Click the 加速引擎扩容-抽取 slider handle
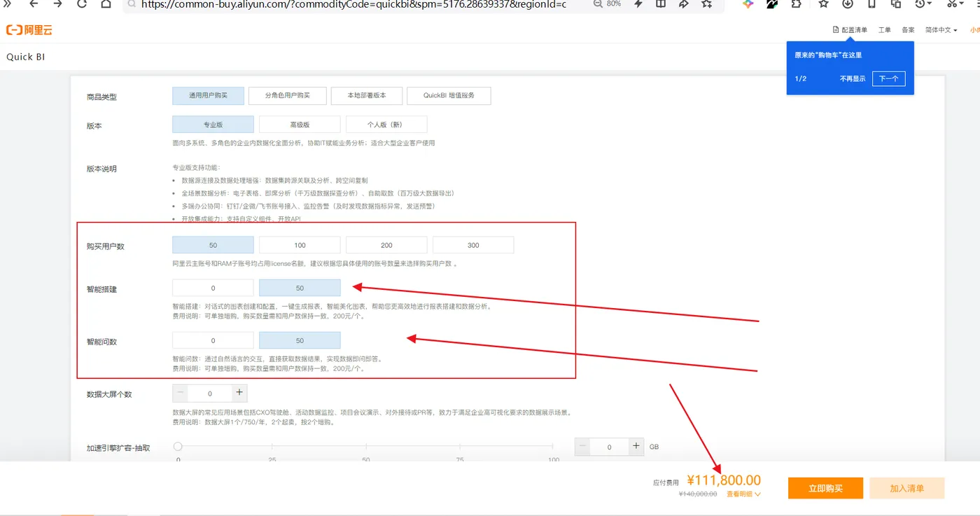 tap(178, 447)
